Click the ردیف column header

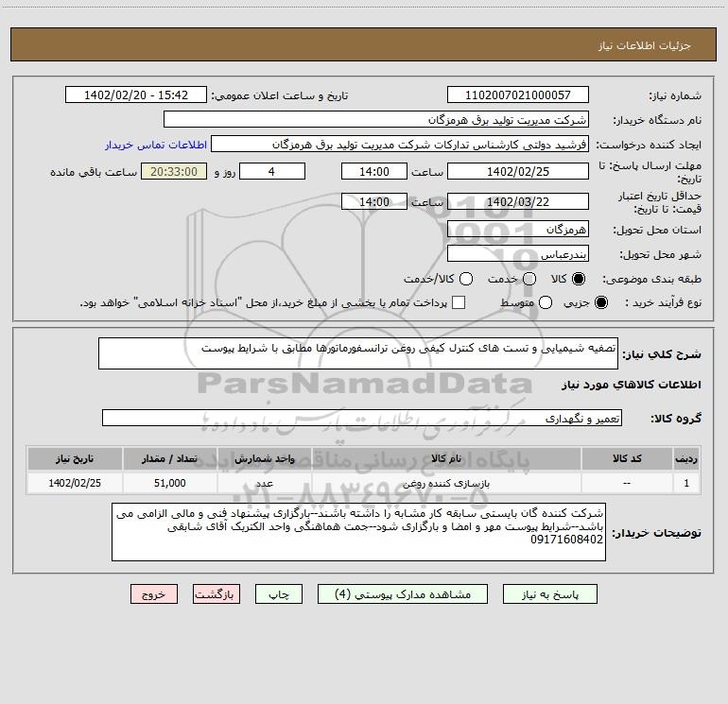pos(686,459)
